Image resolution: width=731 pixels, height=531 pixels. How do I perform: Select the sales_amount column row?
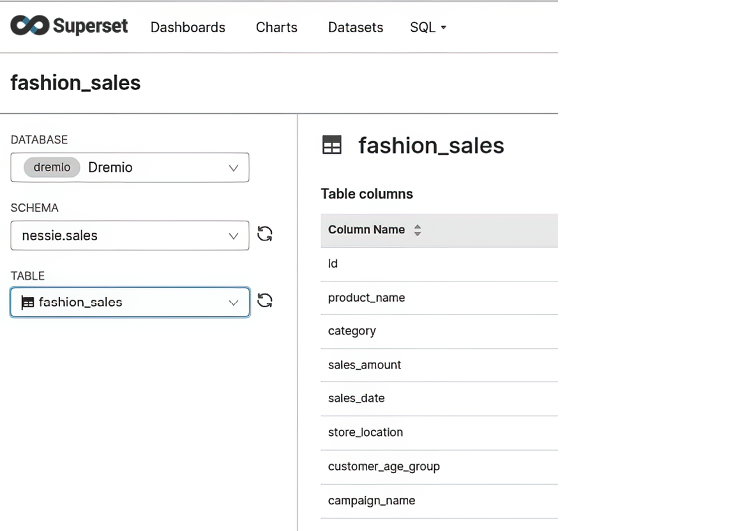439,365
